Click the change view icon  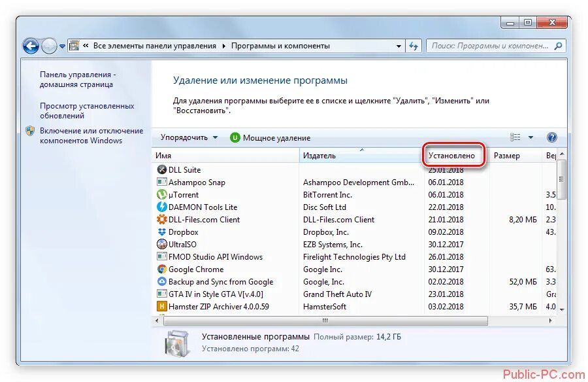(x=515, y=137)
